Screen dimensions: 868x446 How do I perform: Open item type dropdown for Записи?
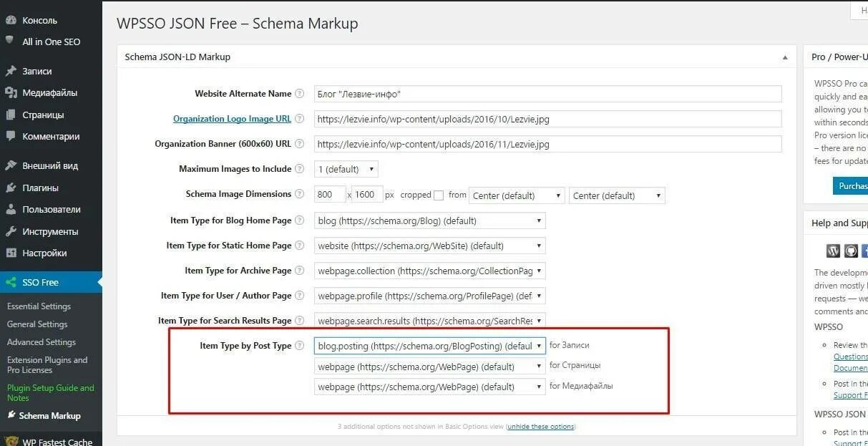[429, 346]
